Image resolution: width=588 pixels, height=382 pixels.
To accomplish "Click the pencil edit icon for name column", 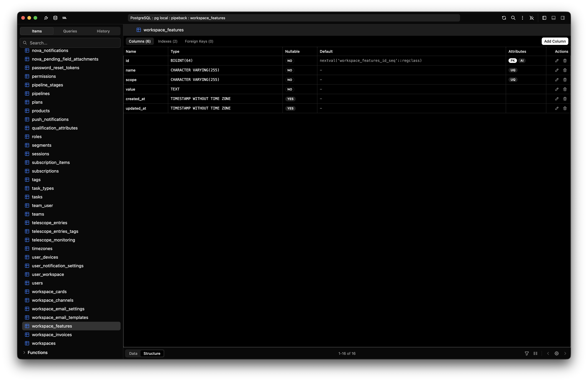I will (x=557, y=70).
